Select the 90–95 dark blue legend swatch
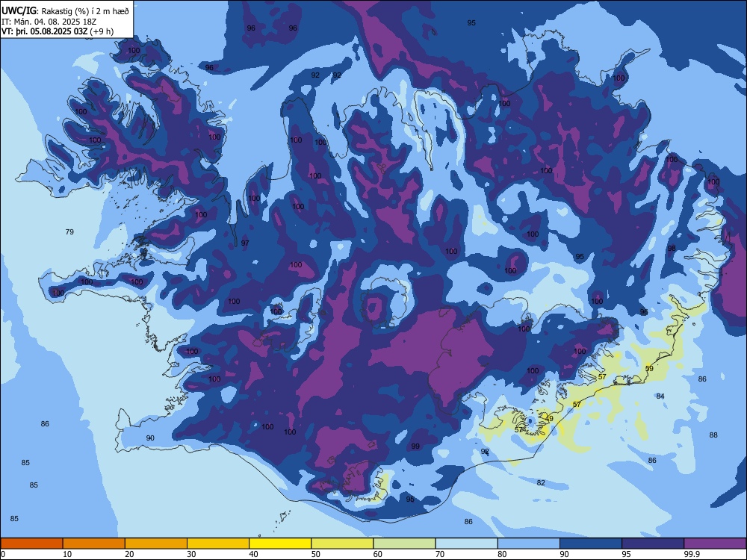The width and height of the screenshot is (747, 560). pos(591,544)
